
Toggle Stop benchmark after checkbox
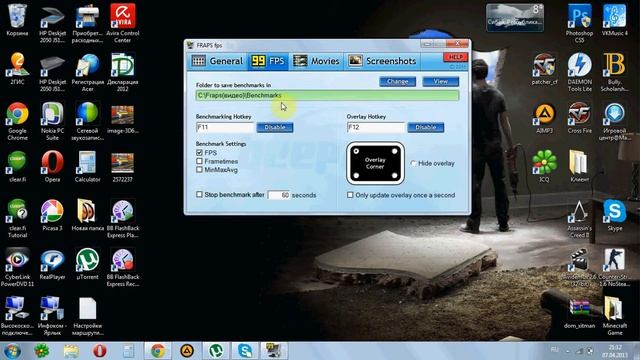click(x=199, y=195)
